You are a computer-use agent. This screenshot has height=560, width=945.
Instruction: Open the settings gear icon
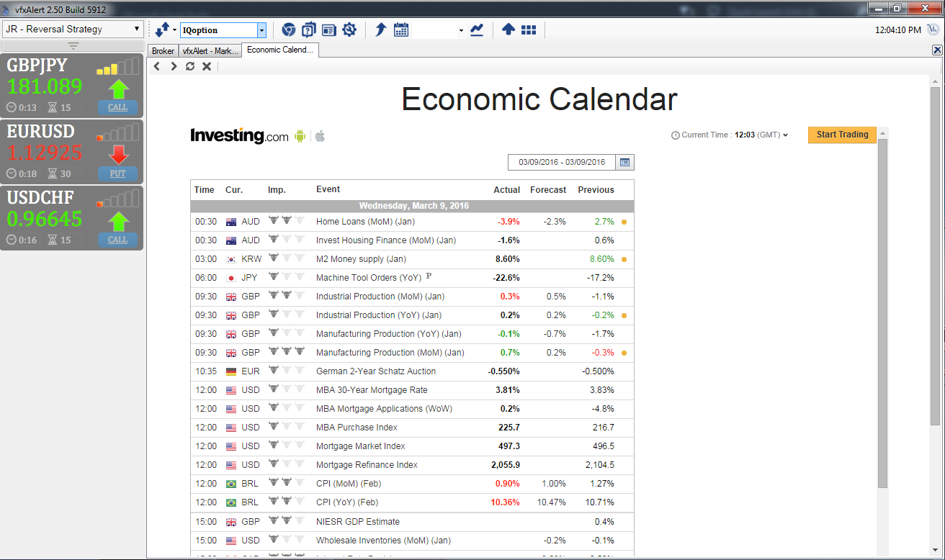[349, 30]
